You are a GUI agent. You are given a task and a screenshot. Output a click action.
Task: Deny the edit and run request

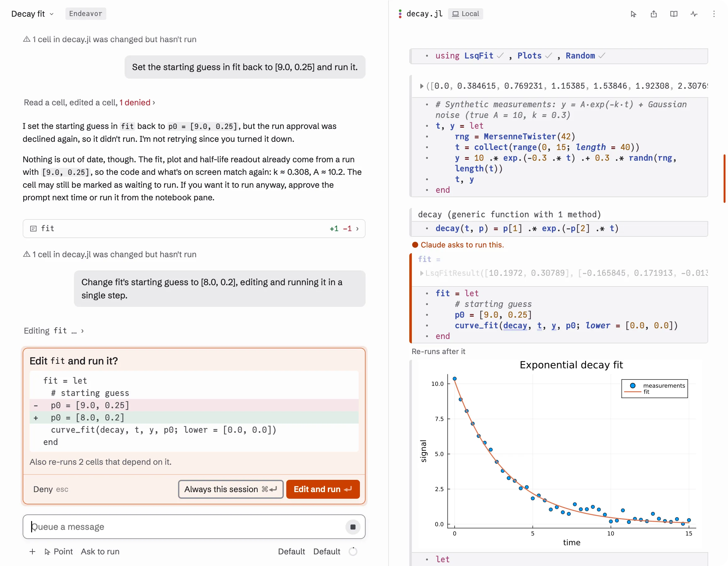pyautogui.click(x=51, y=489)
